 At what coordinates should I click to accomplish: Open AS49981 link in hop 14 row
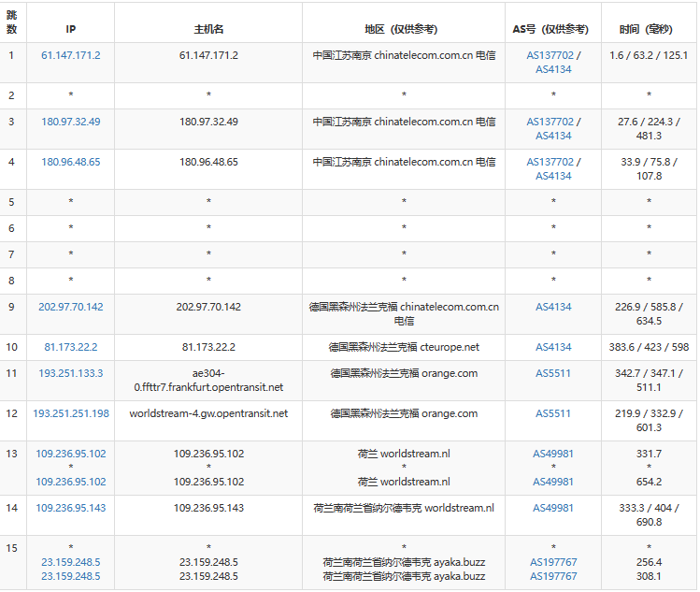click(553, 508)
